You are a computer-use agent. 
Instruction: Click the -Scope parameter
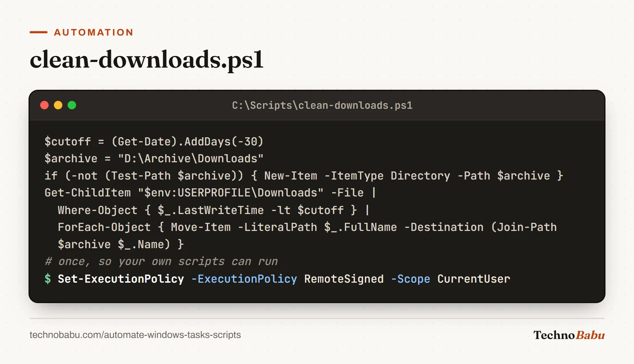(411, 279)
